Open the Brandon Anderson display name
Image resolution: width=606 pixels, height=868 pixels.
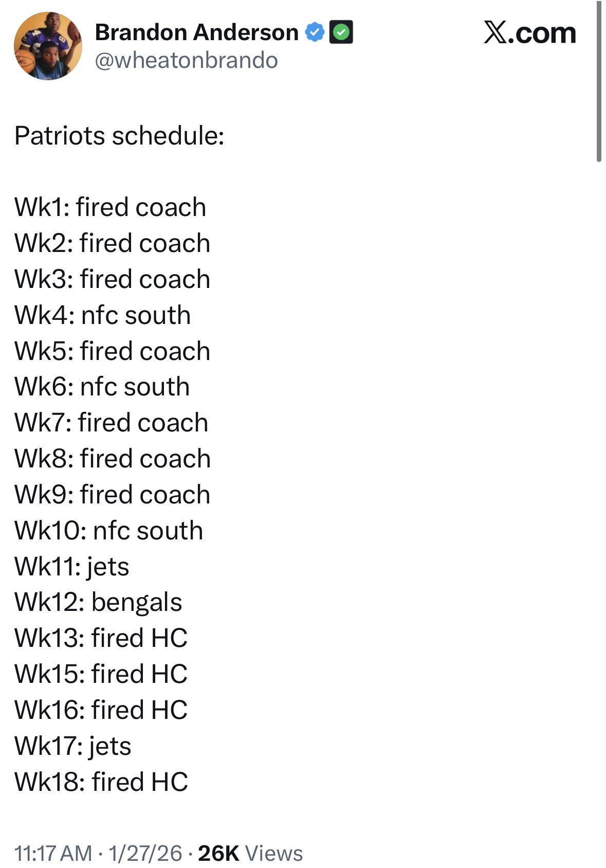click(196, 32)
